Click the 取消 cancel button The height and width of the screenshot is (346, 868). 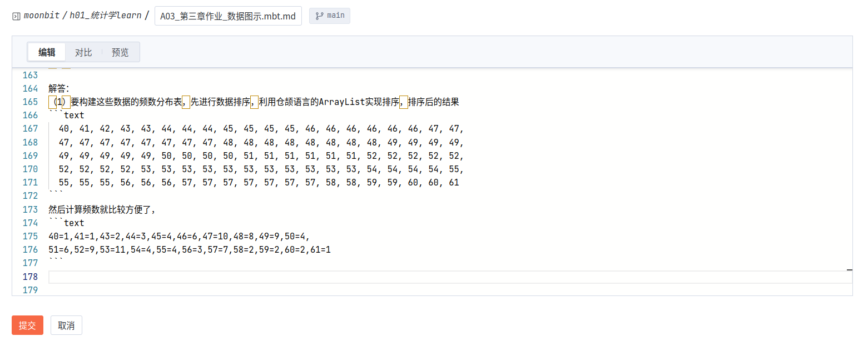point(66,325)
